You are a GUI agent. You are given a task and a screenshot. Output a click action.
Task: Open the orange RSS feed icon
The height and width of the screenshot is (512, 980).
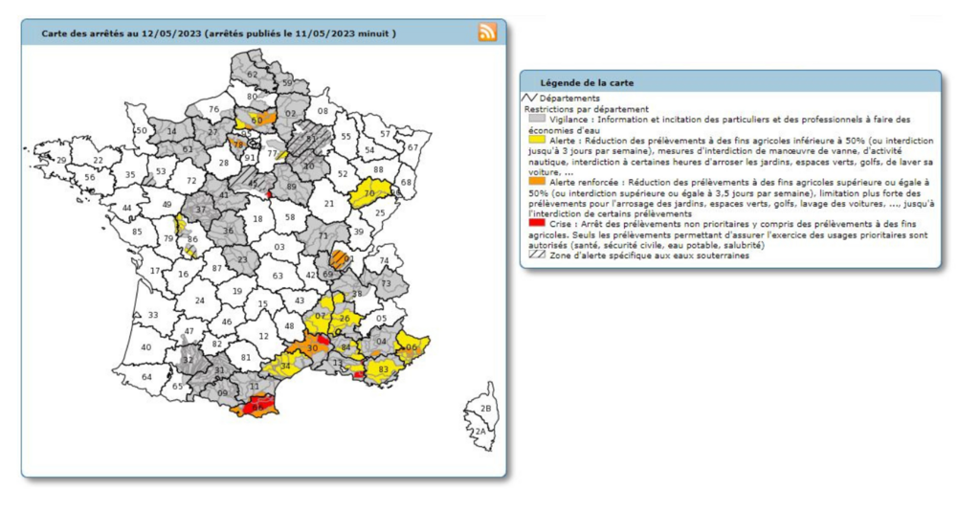tap(487, 33)
